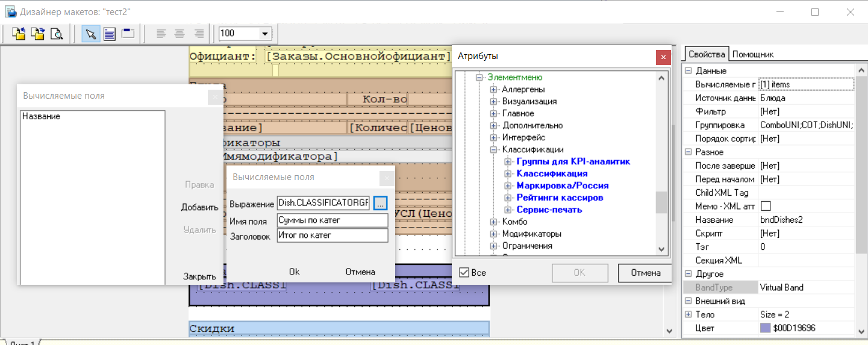Click Отмена in the Атрибуты dialog
Viewport: 868px width, 345px height.
click(x=645, y=273)
